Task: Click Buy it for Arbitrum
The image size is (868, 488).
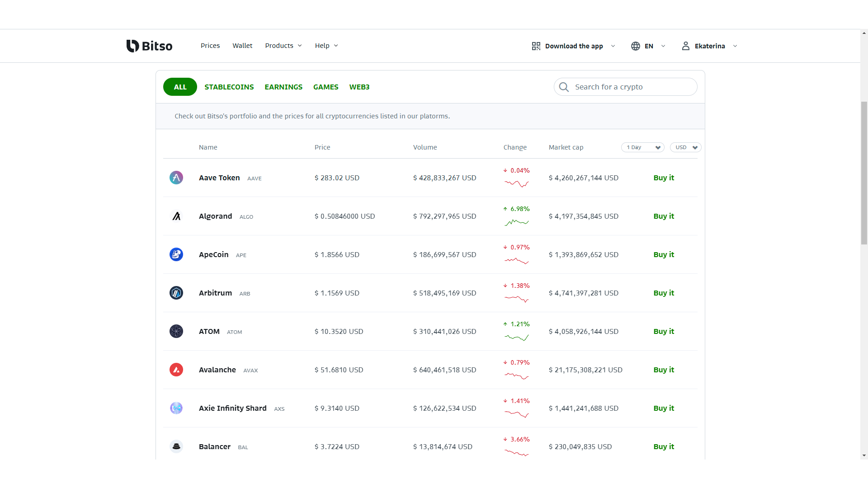Action: pyautogui.click(x=664, y=293)
